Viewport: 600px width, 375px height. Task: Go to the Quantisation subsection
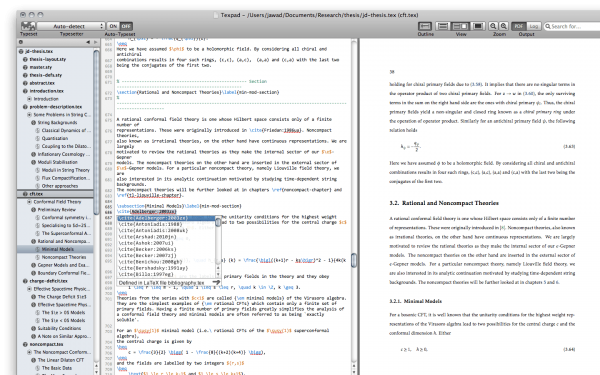coord(55,139)
